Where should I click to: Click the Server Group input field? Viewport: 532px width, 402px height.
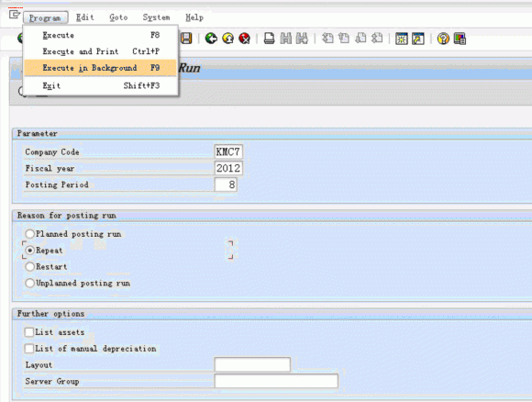[x=276, y=381]
